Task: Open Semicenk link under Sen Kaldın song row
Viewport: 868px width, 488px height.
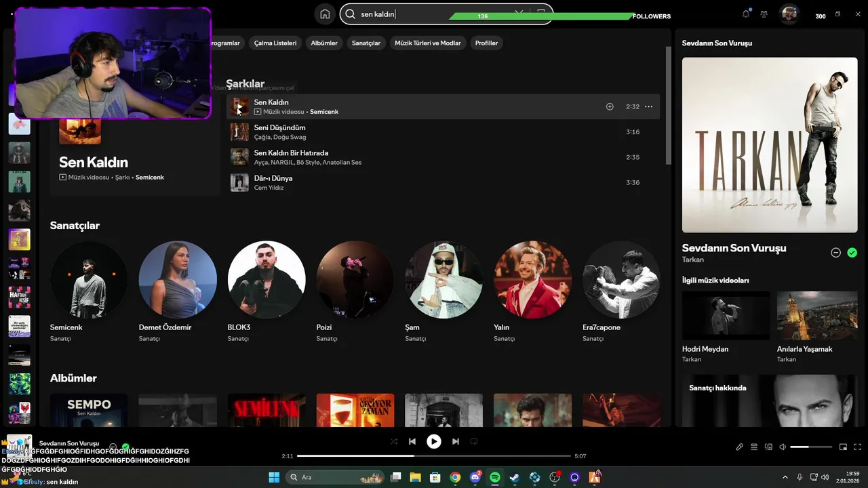Action: [x=324, y=112]
